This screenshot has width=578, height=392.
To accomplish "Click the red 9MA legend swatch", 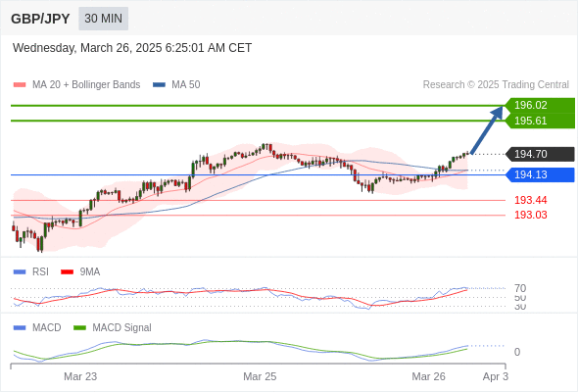I will point(67,272).
